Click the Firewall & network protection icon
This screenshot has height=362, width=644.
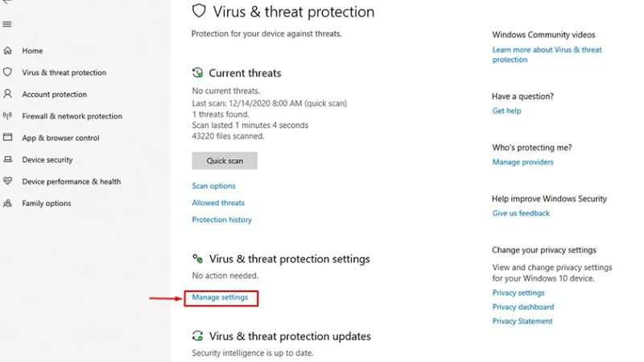tap(7, 116)
